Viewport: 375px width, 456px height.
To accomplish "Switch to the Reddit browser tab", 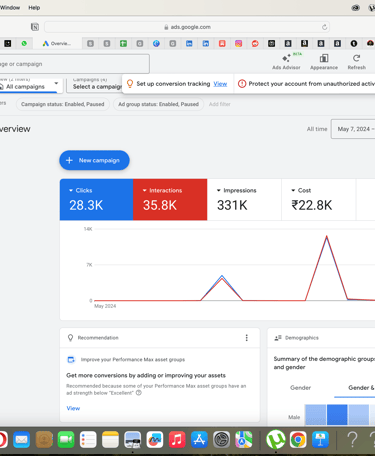I will pyautogui.click(x=255, y=43).
